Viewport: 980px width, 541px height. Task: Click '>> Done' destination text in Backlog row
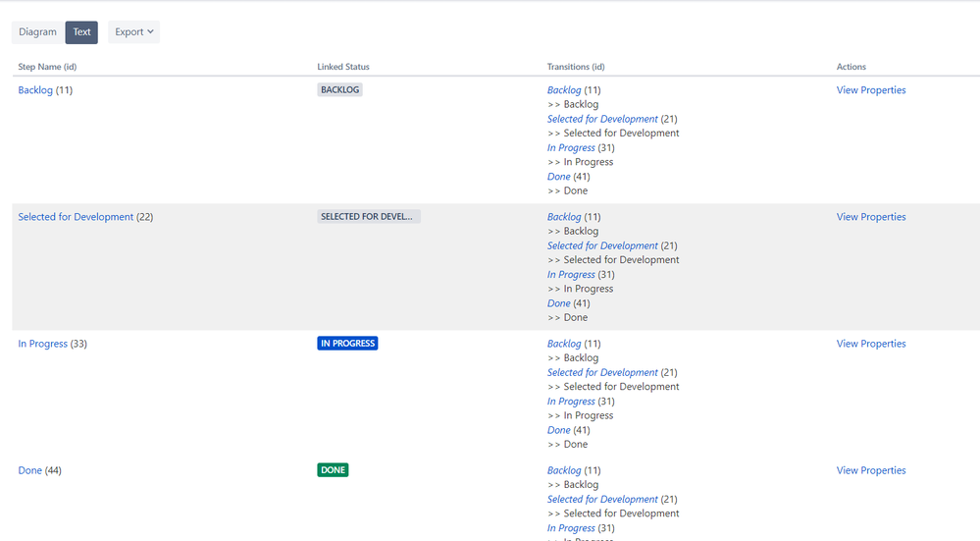click(x=568, y=190)
